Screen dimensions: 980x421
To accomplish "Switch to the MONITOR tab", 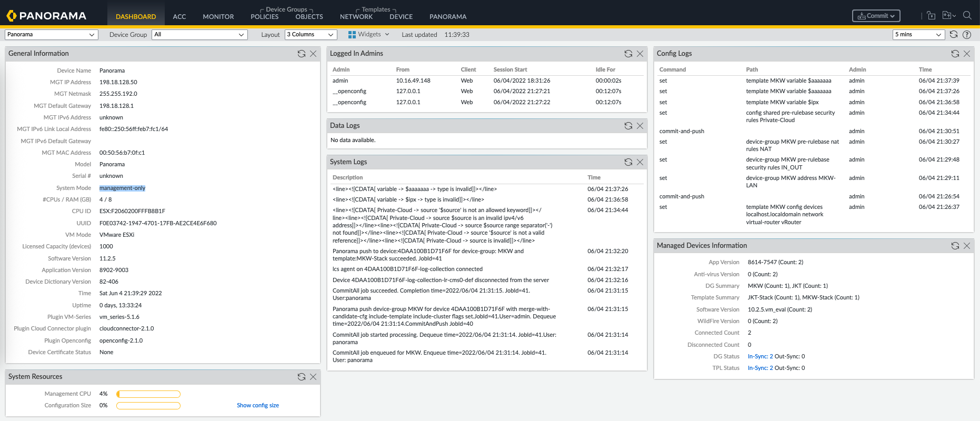I will 218,16.
